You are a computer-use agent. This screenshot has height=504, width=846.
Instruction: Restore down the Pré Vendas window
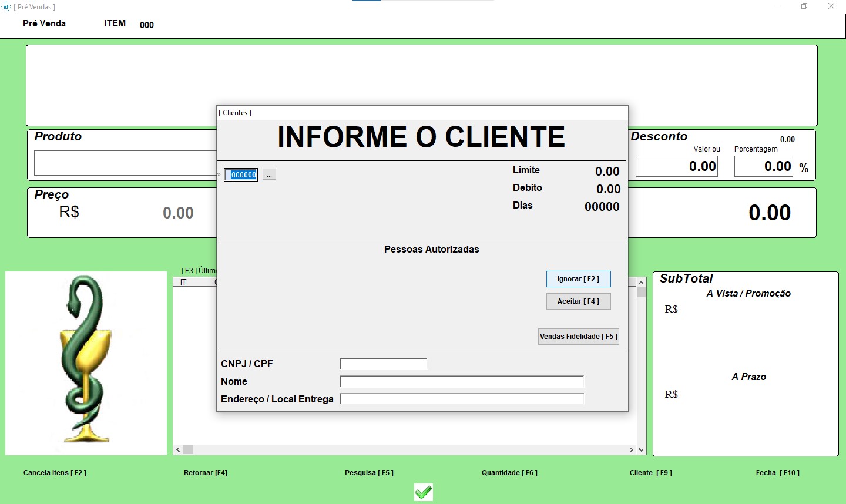tap(804, 6)
